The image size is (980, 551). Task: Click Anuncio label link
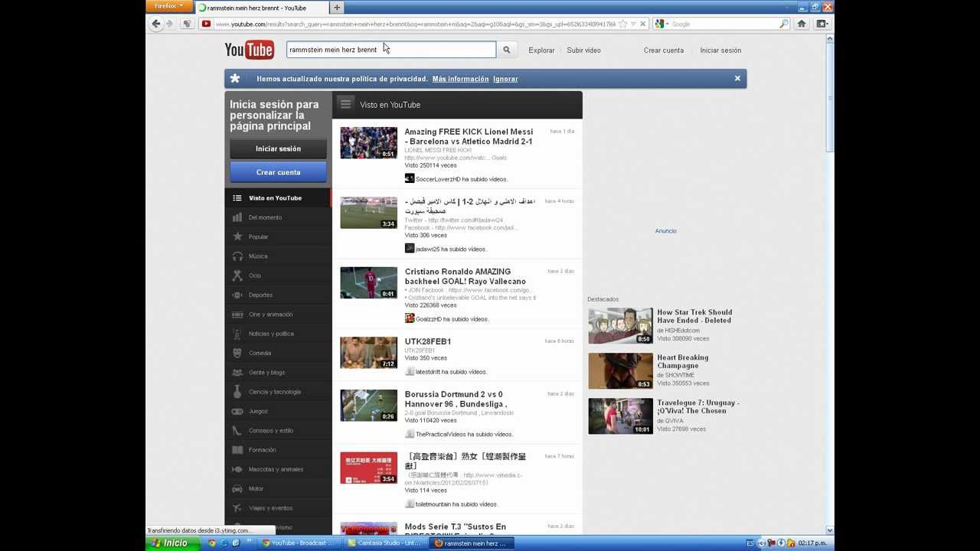665,231
